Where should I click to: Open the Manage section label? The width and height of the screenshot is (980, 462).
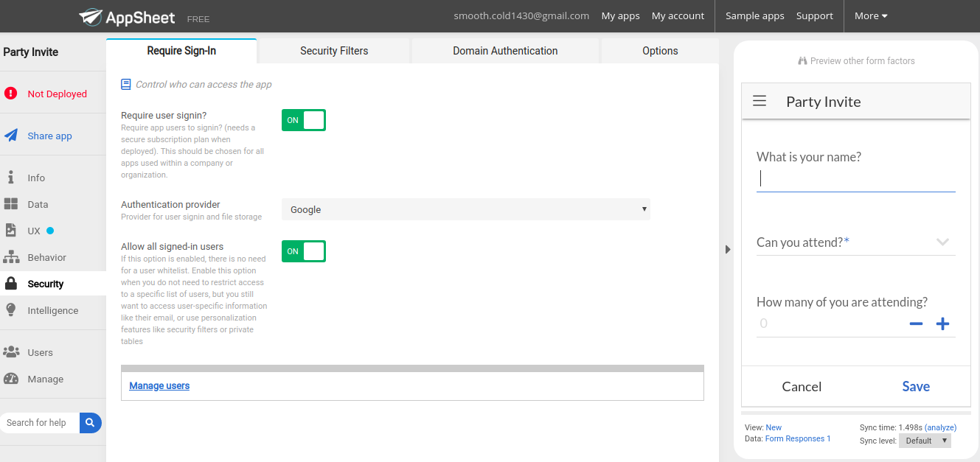pyautogui.click(x=46, y=379)
